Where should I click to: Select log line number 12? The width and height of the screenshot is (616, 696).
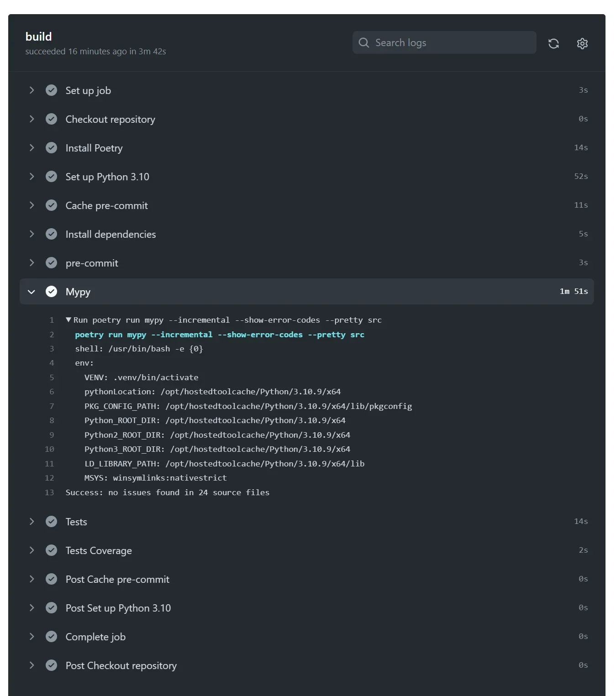click(x=49, y=478)
